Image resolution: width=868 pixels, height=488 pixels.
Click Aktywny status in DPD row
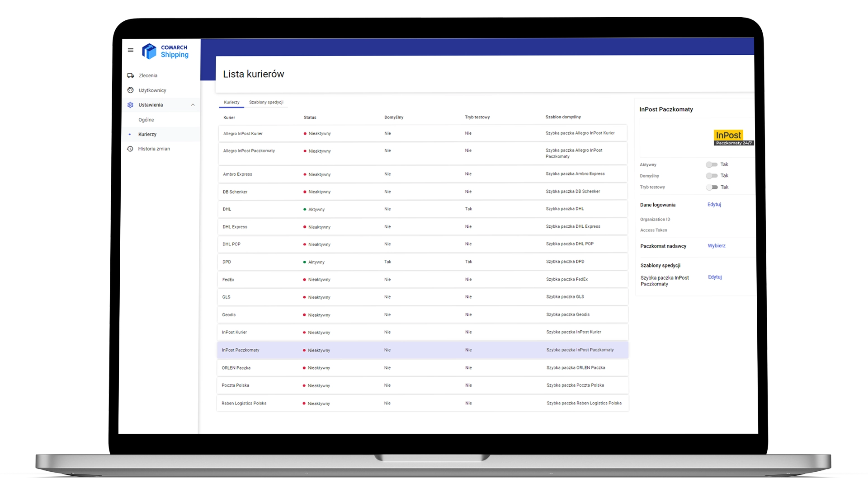[314, 262]
